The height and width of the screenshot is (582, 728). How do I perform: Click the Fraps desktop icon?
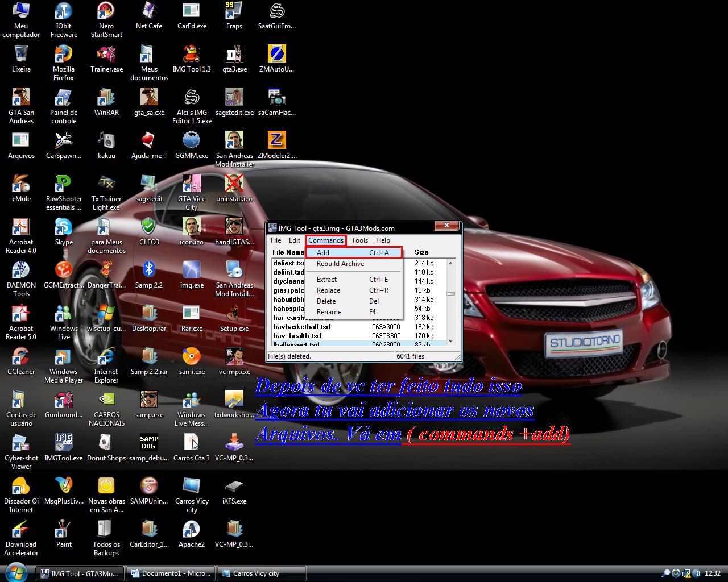234,16
